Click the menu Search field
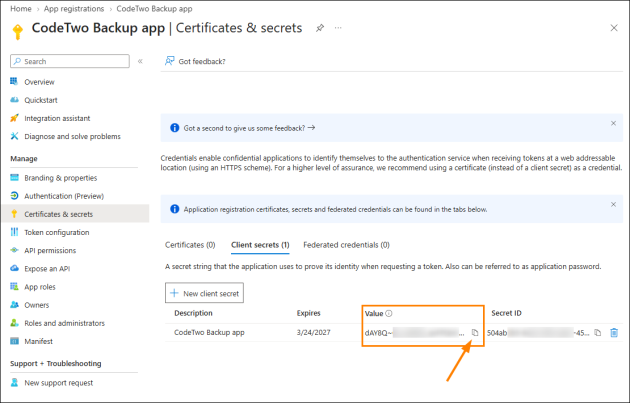Viewport: 630px width, 403px height. pyautogui.click(x=70, y=61)
